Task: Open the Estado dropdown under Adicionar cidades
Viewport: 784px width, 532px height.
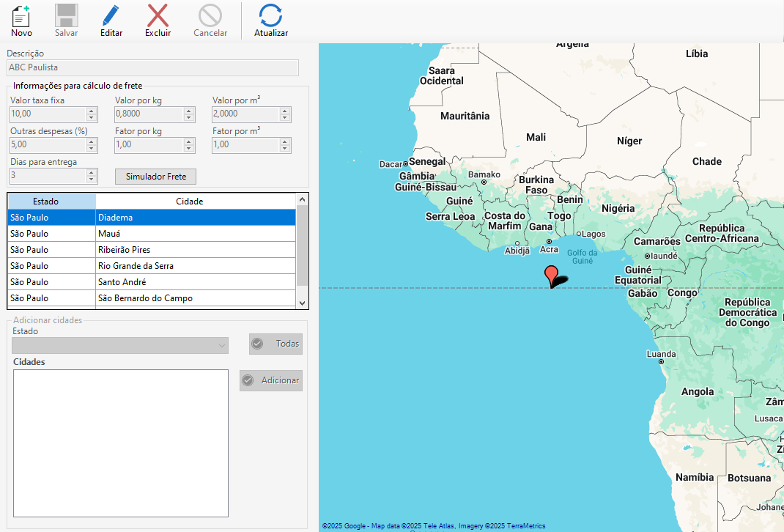Action: click(x=222, y=345)
